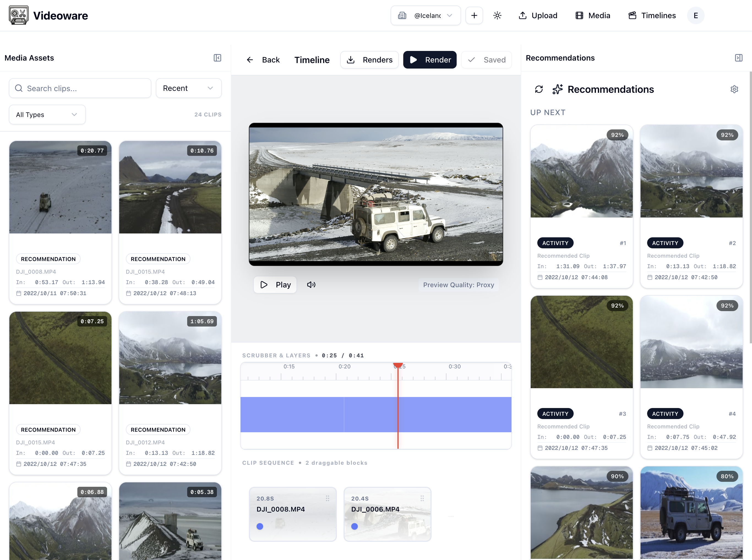Click the red timeline playhead
The width and height of the screenshot is (752, 560).
tap(398, 407)
